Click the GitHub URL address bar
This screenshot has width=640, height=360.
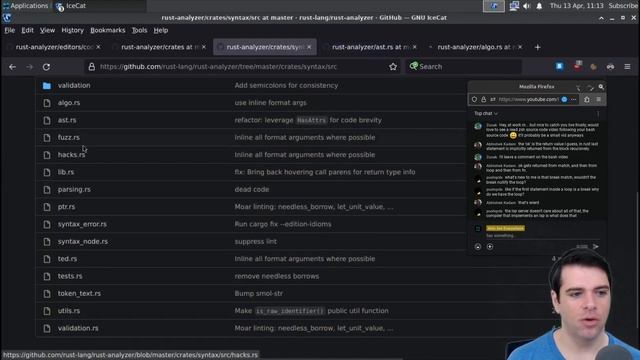pos(241,67)
